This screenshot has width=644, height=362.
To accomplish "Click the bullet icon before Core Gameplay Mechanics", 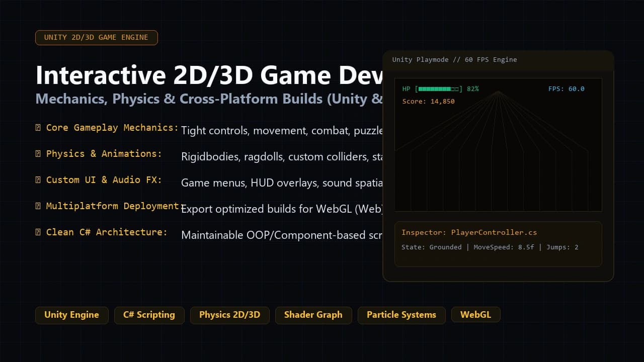I will coord(38,128).
